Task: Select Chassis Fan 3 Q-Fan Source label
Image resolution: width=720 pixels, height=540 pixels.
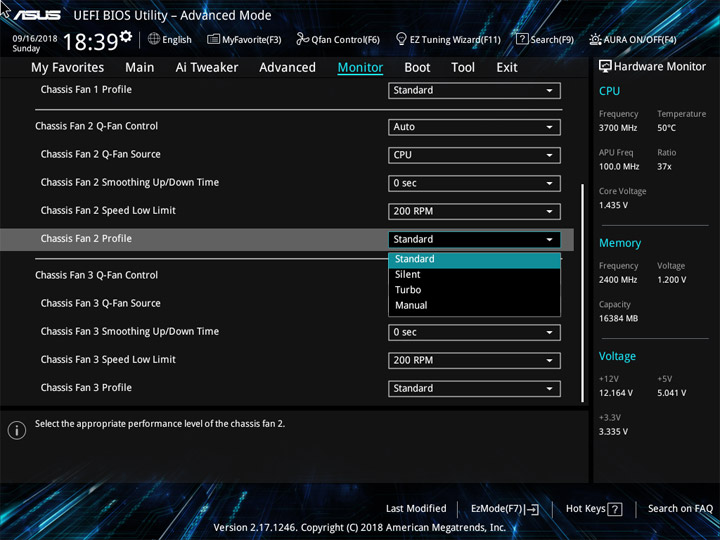Action: point(101,303)
